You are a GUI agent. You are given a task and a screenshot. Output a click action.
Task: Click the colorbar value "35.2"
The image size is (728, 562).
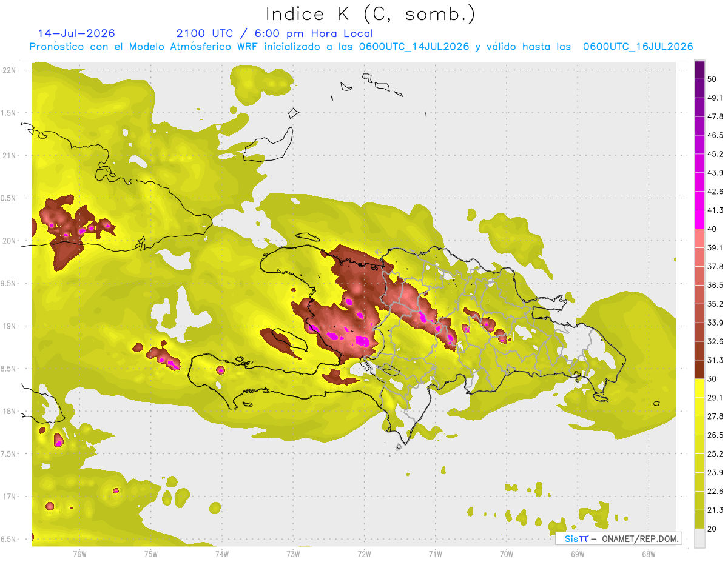[x=715, y=304]
